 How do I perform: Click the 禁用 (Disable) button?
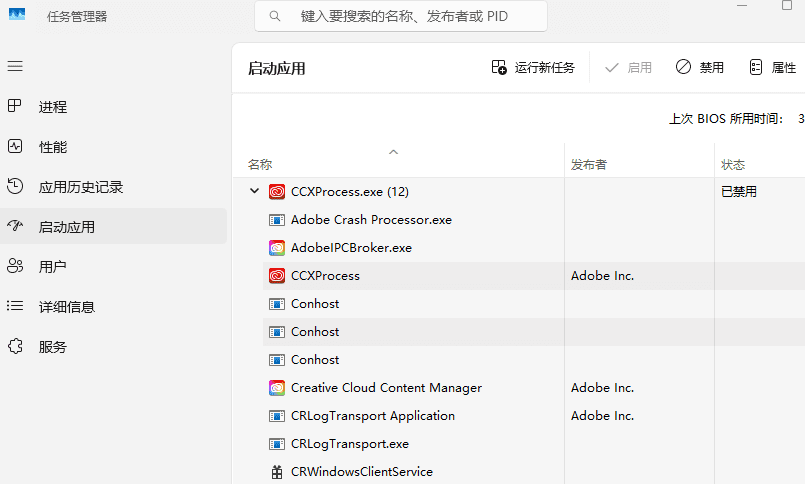[x=700, y=67]
